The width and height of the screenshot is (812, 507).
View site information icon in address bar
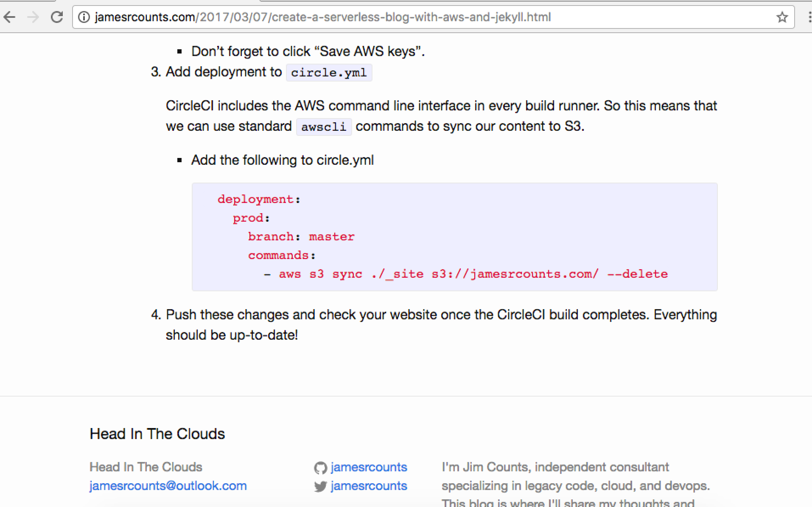pyautogui.click(x=84, y=17)
